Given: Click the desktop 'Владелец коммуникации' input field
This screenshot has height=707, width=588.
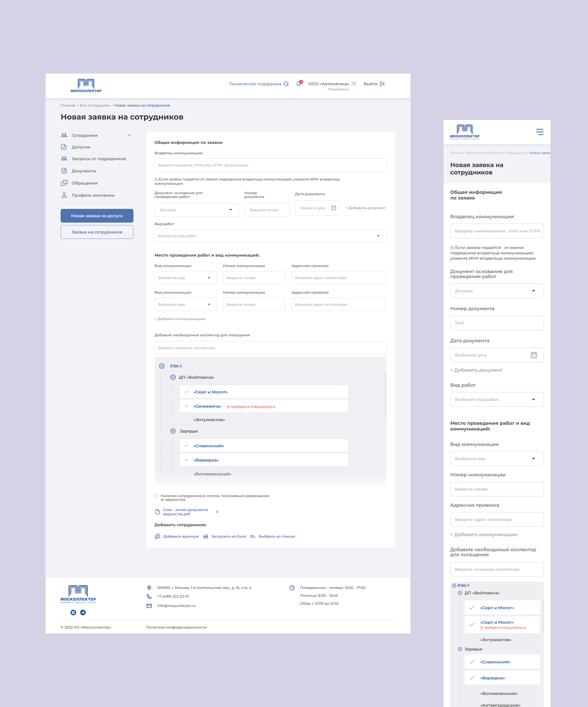Looking at the screenshot, I should click(270, 165).
